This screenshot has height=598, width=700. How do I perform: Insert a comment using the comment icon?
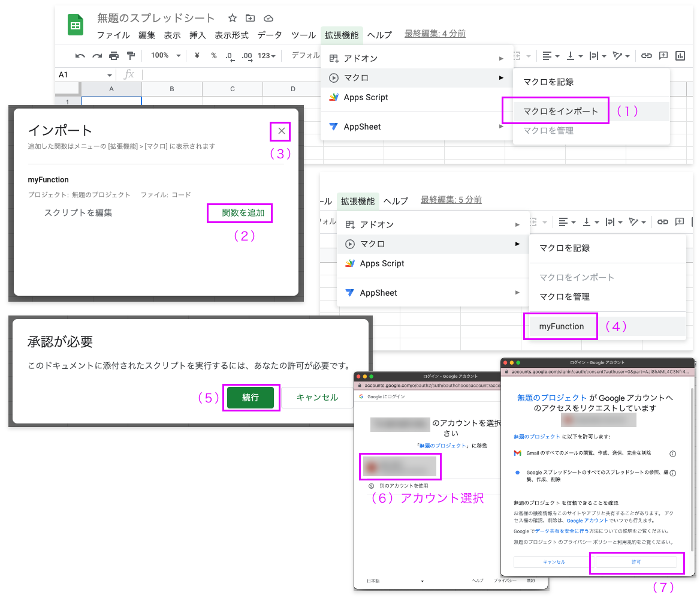coord(663,55)
